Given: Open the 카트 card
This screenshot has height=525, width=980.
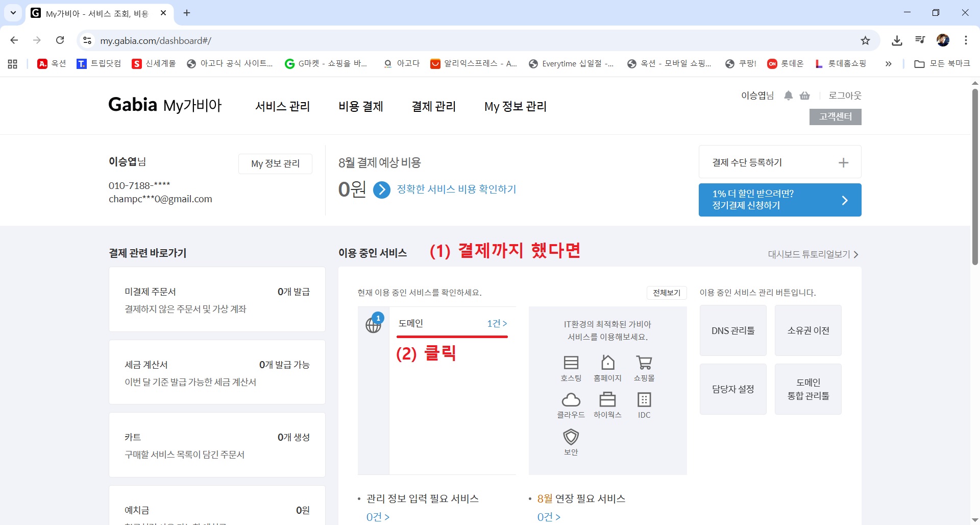Looking at the screenshot, I should point(217,445).
